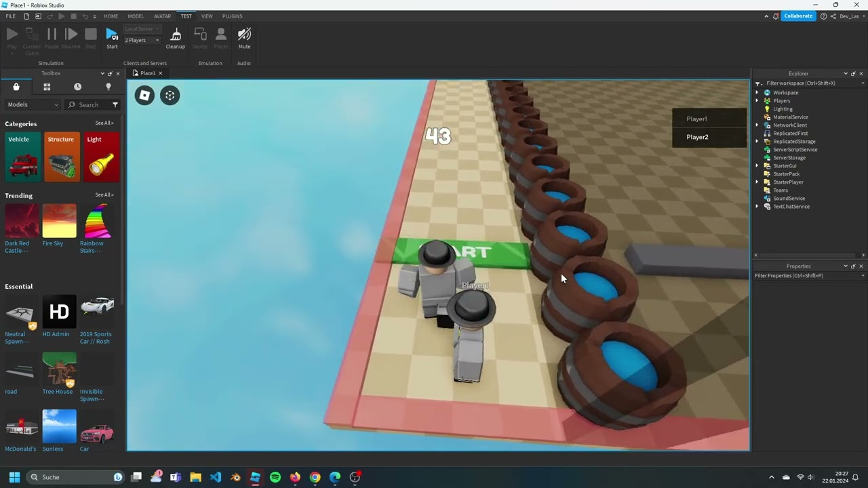Screen dimensions: 868x488
Task: Open the Recent tab with the clock icon
Action: point(77,87)
